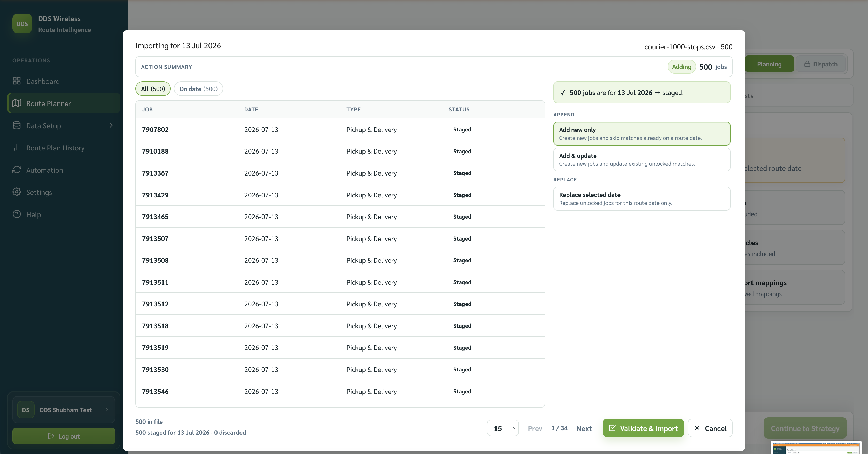Viewport: 868px width, 454px height.
Task: Select Add new only import mode
Action: pyautogui.click(x=641, y=134)
